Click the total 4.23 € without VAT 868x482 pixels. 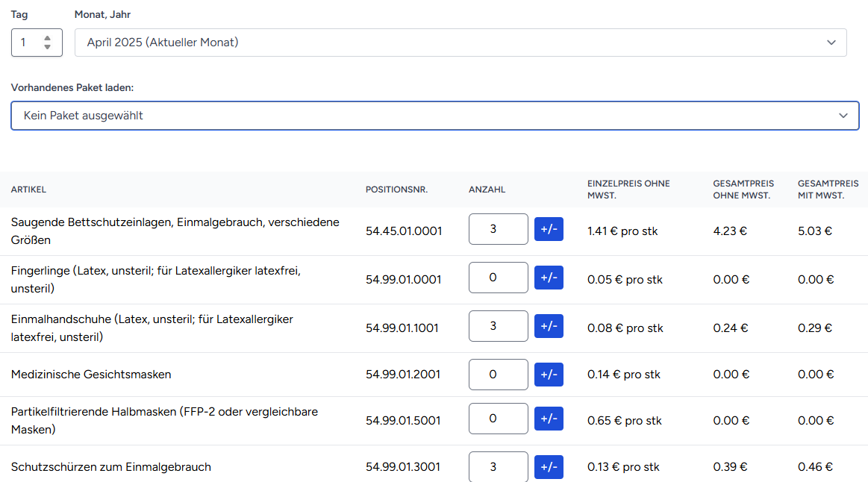730,231
